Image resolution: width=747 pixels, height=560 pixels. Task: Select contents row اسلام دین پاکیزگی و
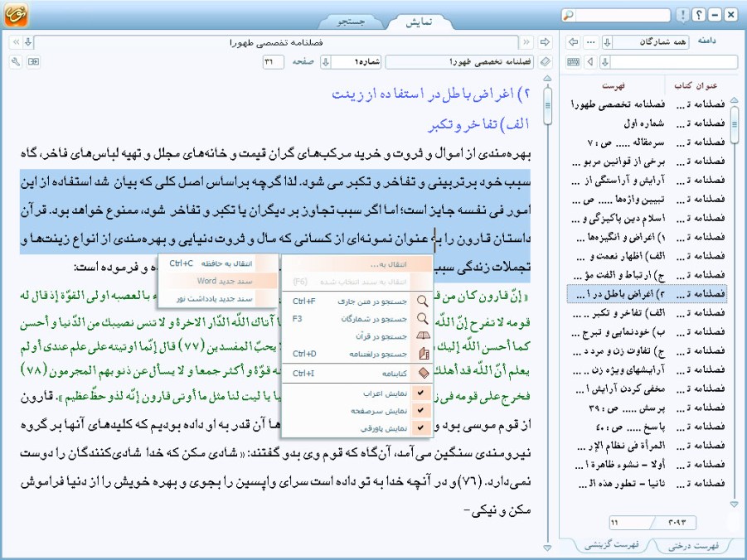647,218
